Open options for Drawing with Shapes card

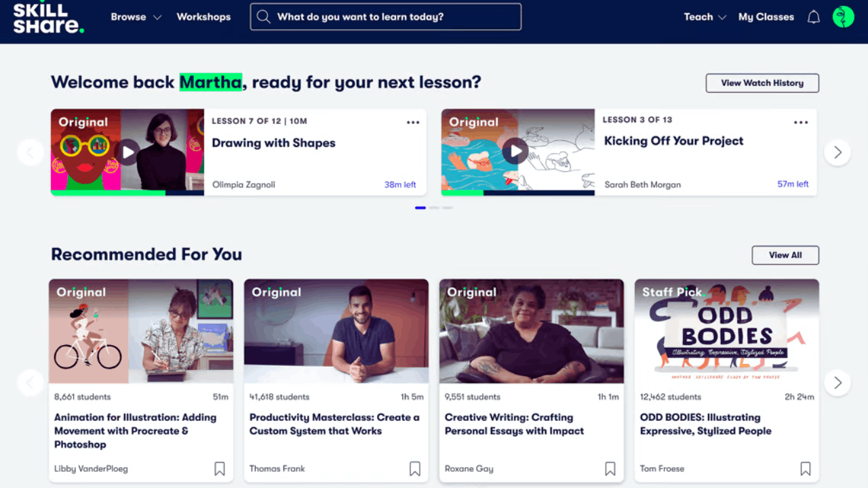tap(413, 123)
